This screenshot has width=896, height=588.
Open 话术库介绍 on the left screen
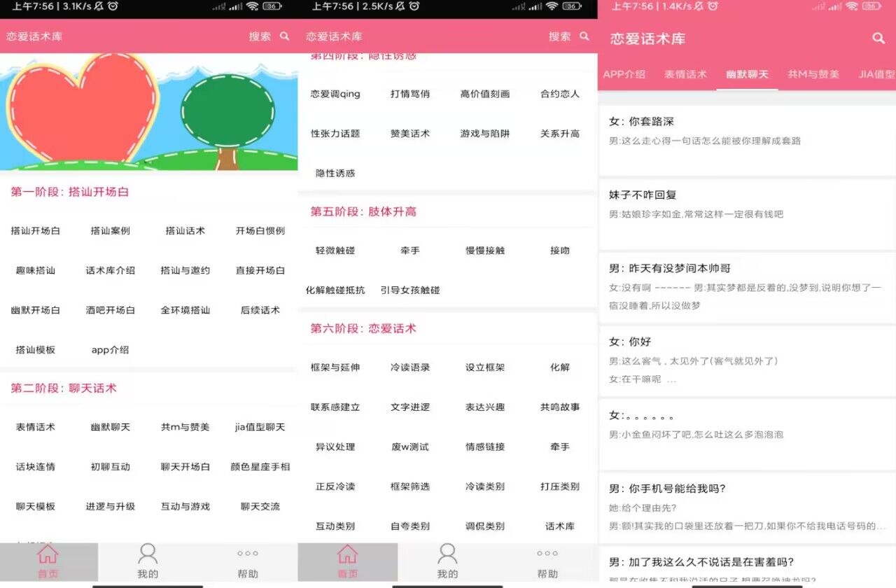pyautogui.click(x=110, y=271)
